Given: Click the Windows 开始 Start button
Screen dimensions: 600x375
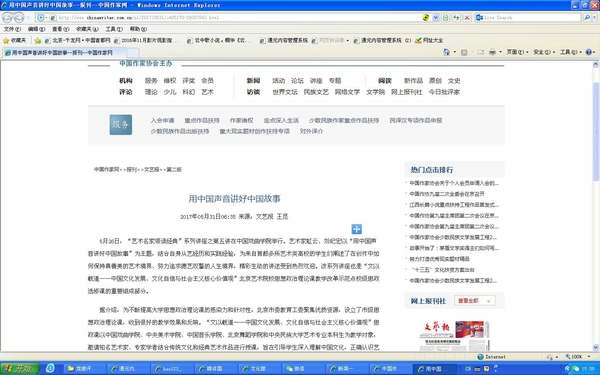Looking at the screenshot, I should (x=20, y=368).
